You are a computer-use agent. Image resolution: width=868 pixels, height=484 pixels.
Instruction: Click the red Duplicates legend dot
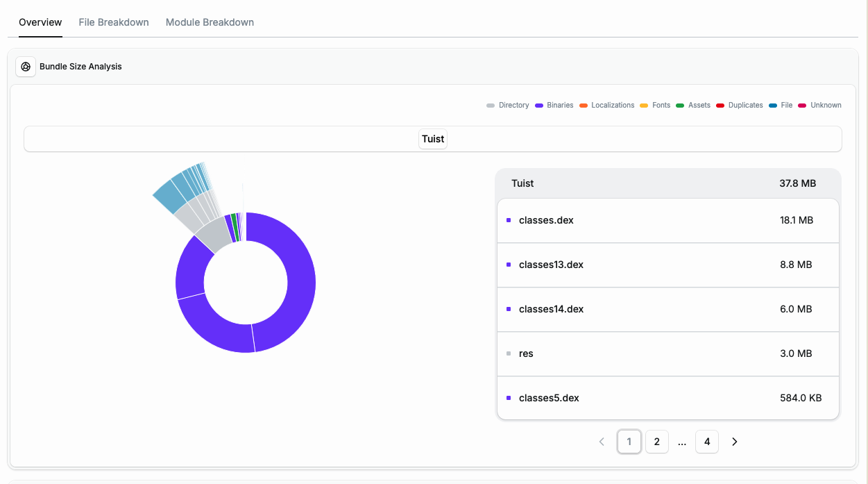click(720, 105)
